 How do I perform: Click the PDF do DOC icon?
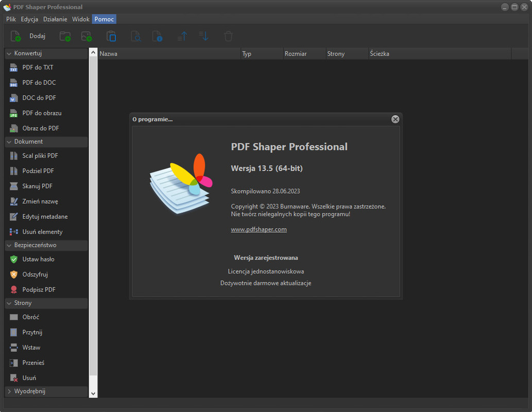[13, 83]
